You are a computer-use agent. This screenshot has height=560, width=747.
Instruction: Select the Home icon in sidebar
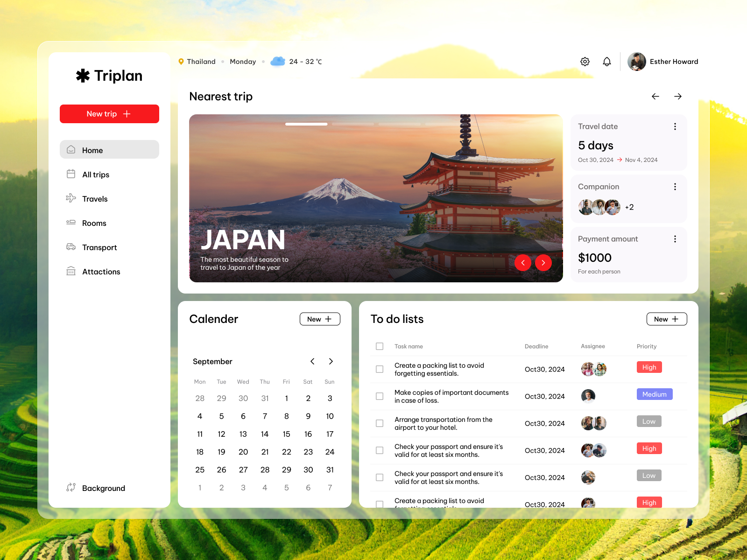[x=71, y=150]
